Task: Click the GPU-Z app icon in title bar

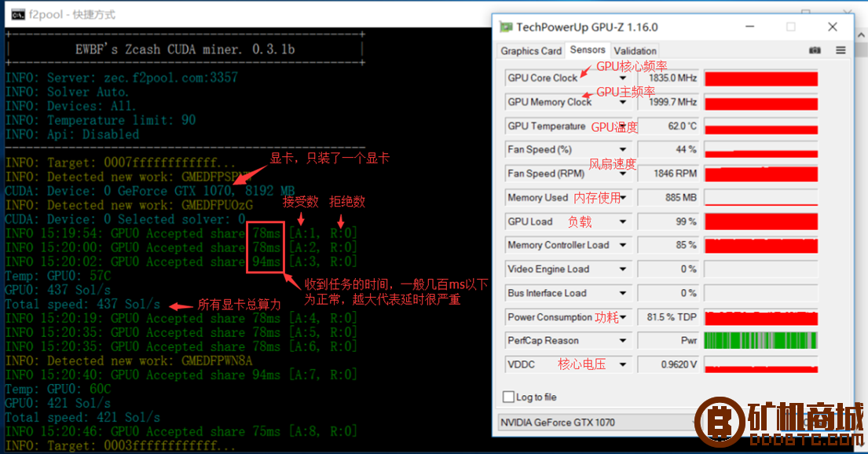Action: pyautogui.click(x=506, y=27)
